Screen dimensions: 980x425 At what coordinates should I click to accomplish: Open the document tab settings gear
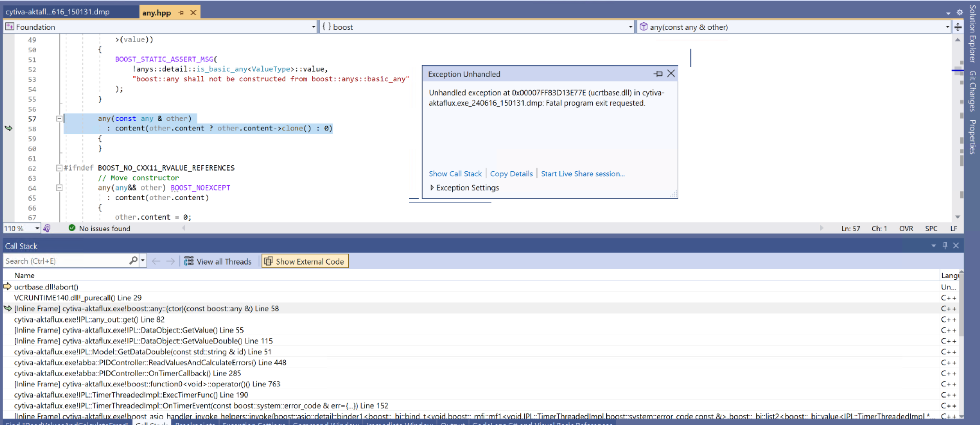pyautogui.click(x=959, y=13)
